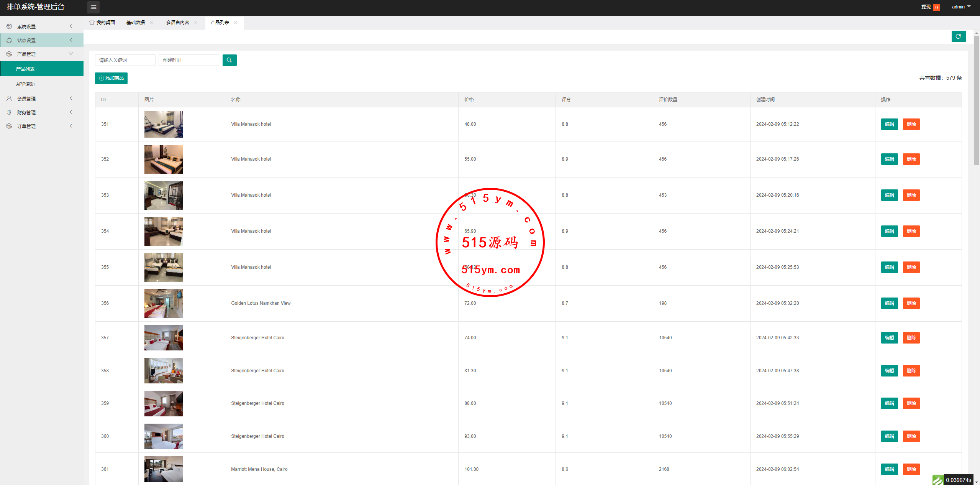
Task: Click the green refresh icon button
Action: [x=958, y=36]
